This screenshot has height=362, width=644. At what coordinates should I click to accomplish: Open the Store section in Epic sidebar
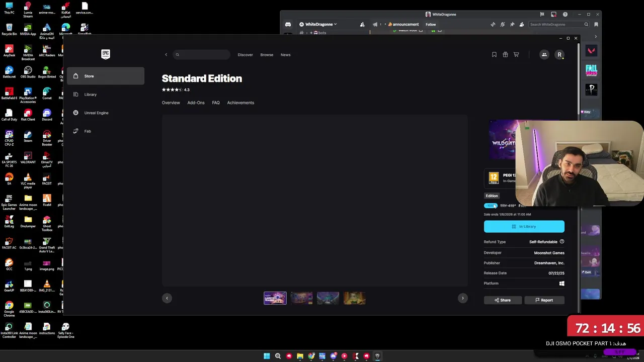106,76
